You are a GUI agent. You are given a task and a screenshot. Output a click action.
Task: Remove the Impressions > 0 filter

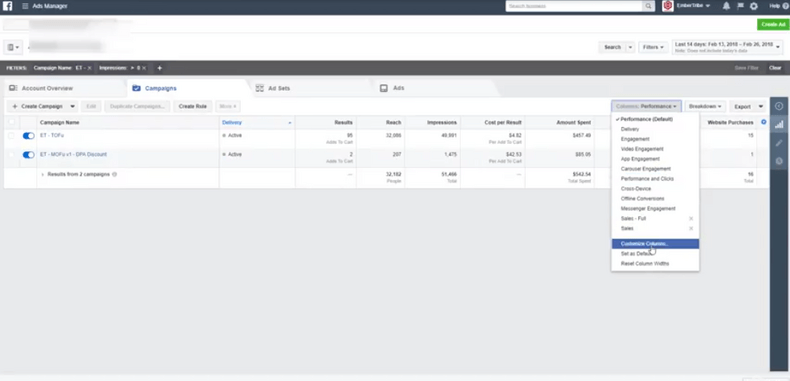click(x=144, y=68)
